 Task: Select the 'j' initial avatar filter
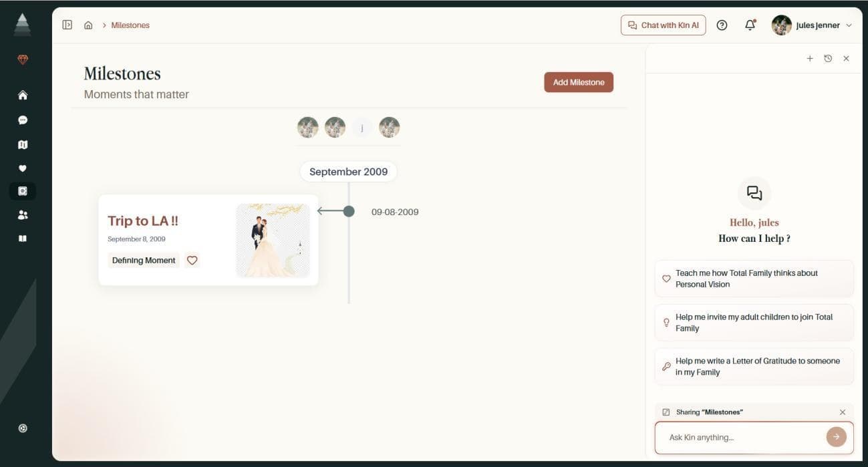[361, 127]
